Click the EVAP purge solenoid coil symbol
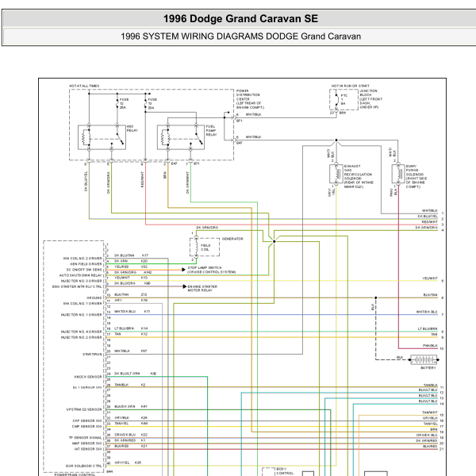 coord(398,174)
